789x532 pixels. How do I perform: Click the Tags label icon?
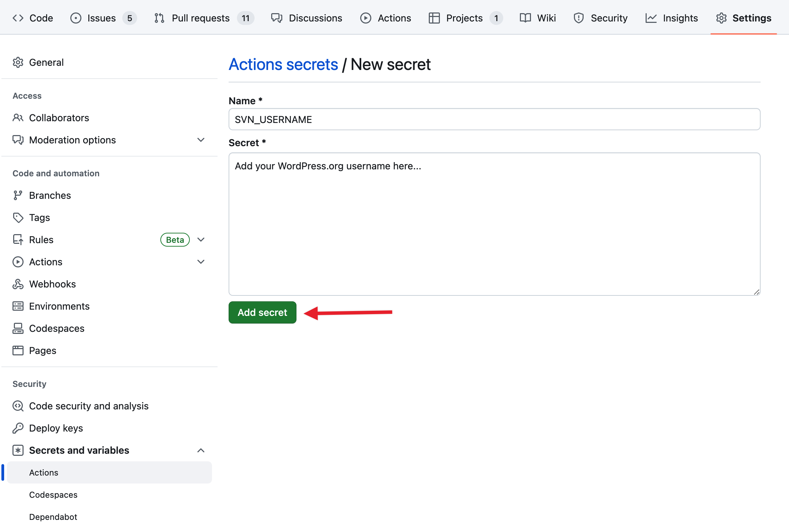tap(18, 218)
